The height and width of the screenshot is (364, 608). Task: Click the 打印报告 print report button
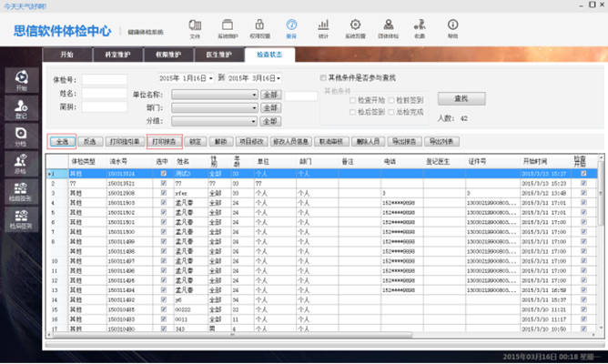pyautogui.click(x=165, y=142)
